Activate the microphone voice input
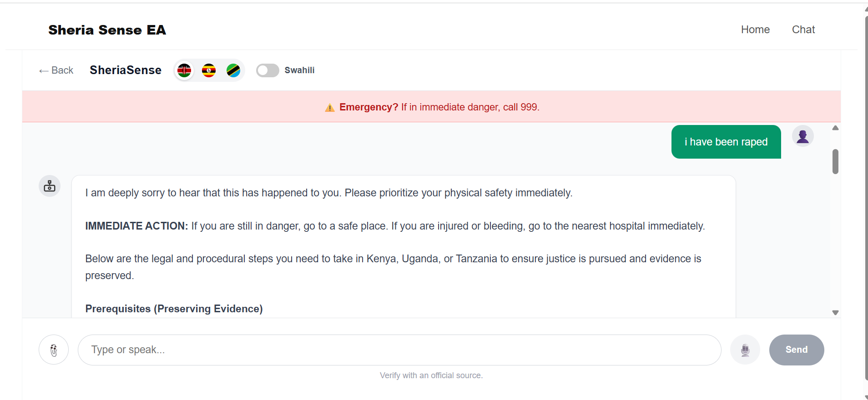 click(x=745, y=350)
